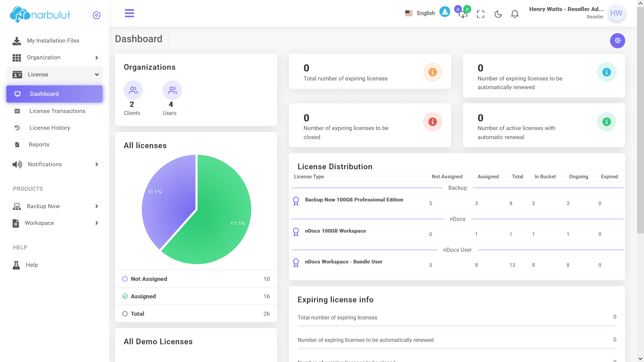Click the Notifications speaker icon
The height and width of the screenshot is (362, 644).
click(17, 164)
